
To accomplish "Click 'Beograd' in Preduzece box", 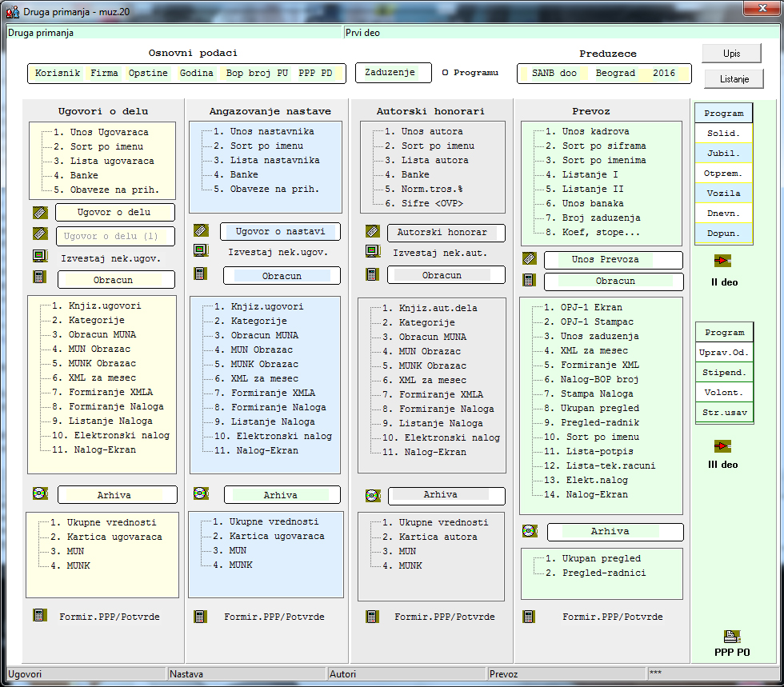I will click(x=615, y=73).
